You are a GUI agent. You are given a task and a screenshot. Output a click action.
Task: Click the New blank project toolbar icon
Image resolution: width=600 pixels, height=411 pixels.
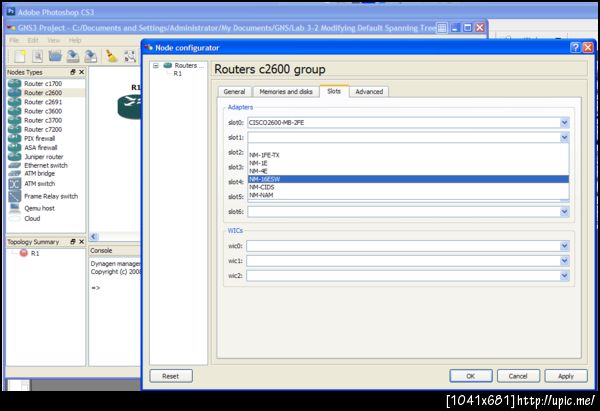20,56
